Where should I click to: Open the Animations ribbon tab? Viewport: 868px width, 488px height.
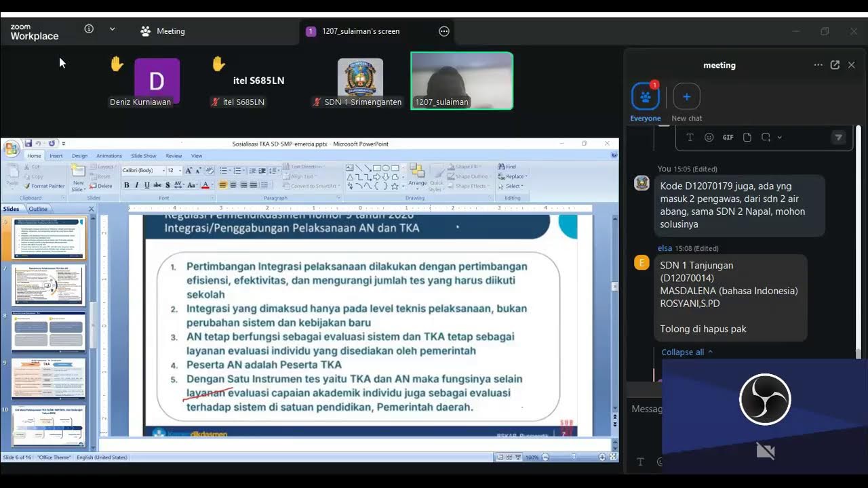point(108,156)
